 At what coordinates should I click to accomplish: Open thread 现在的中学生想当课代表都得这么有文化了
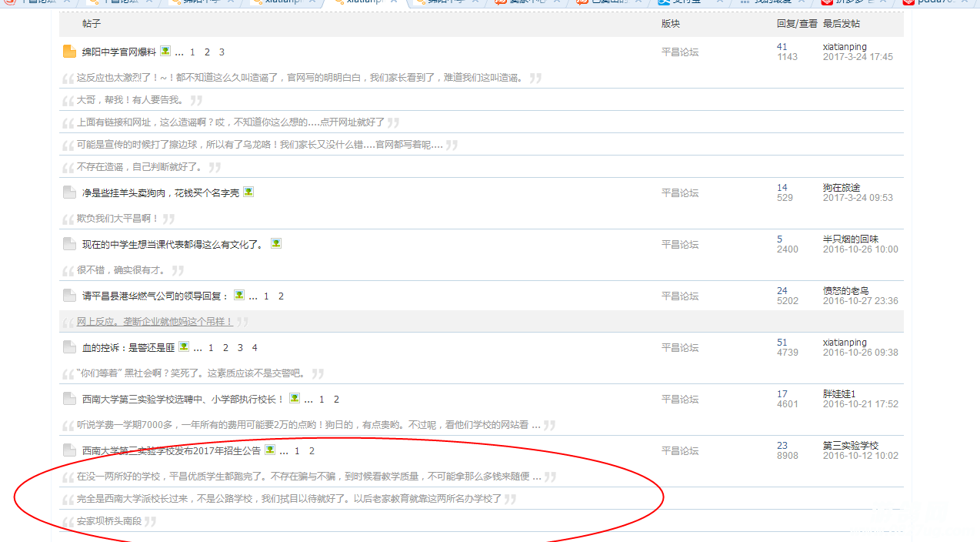[x=172, y=245]
